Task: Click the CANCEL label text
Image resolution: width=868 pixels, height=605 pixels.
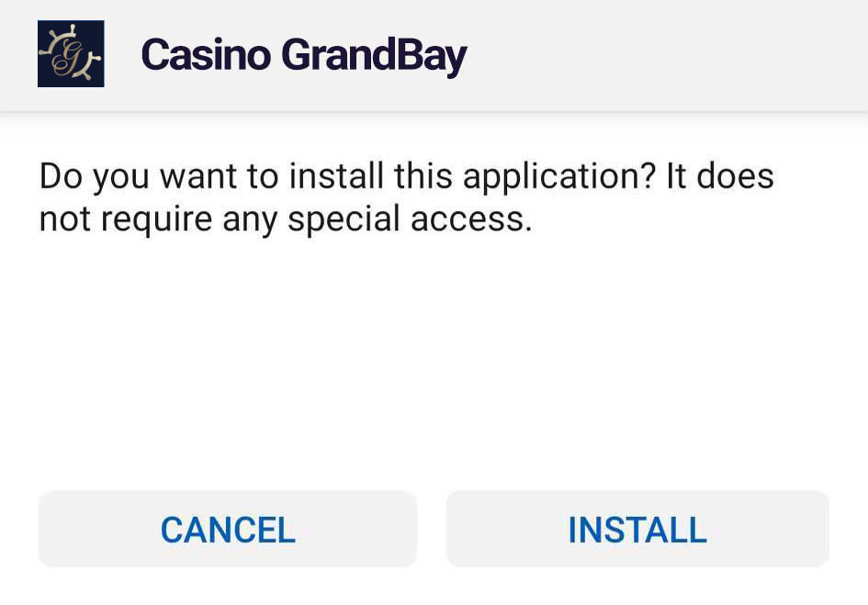Action: coord(228,530)
